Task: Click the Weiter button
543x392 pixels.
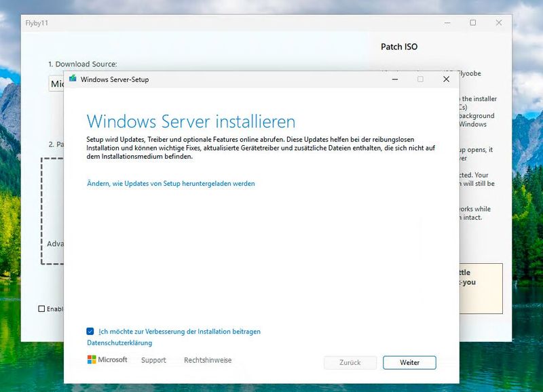Action: coord(409,363)
